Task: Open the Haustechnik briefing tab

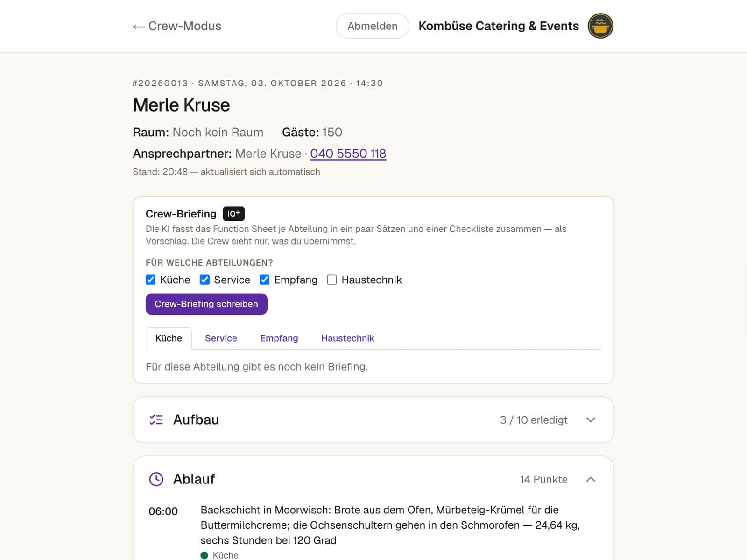Action: pyautogui.click(x=348, y=338)
